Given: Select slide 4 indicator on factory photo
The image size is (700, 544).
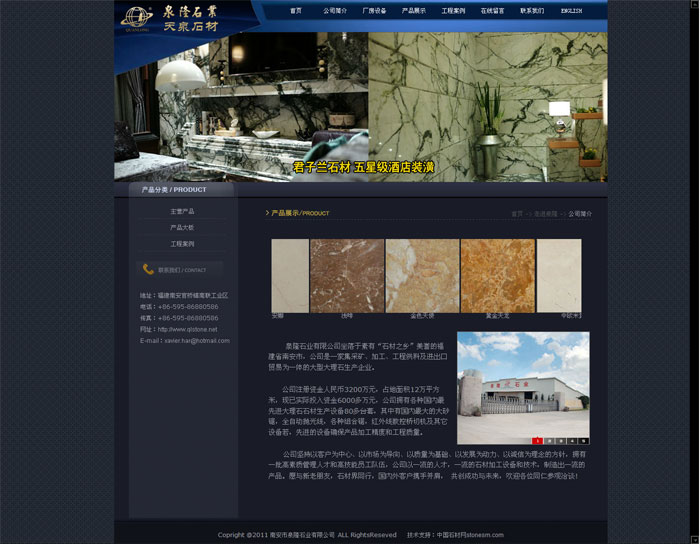Looking at the screenshot, I should tap(573, 440).
